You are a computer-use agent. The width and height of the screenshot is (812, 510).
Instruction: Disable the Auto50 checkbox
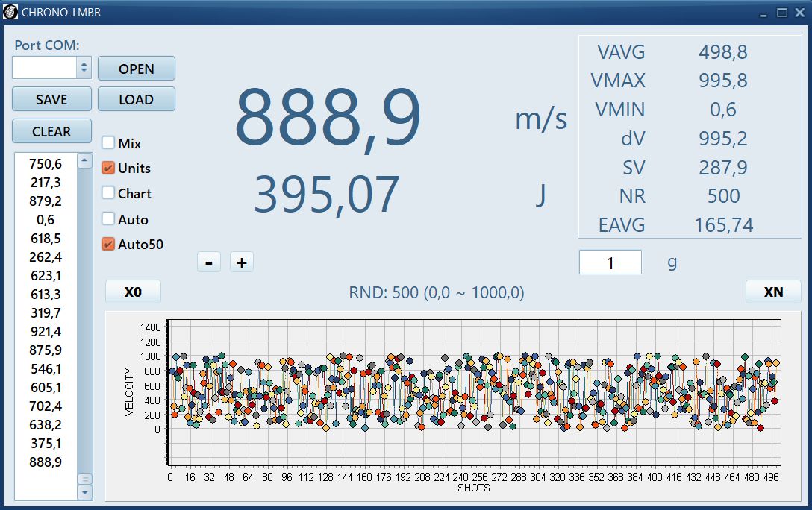(107, 244)
